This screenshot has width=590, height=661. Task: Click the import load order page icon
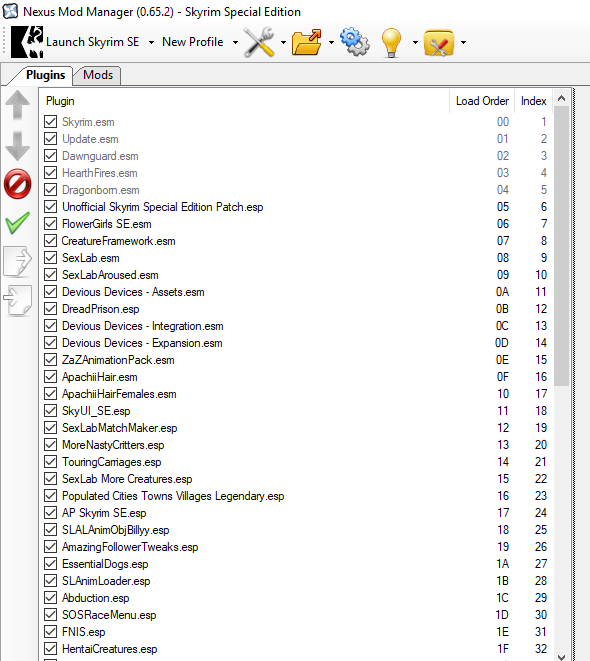point(18,300)
